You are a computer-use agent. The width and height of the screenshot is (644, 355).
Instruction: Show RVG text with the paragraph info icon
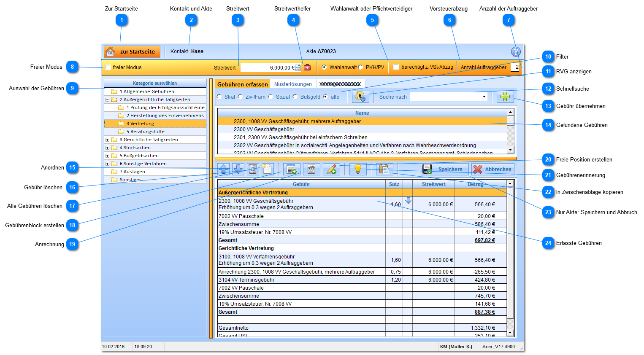[360, 97]
